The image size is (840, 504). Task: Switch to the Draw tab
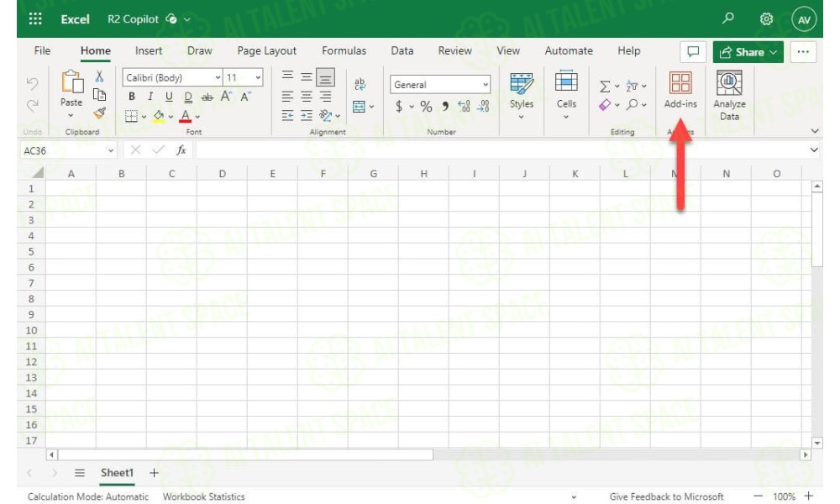coord(200,51)
